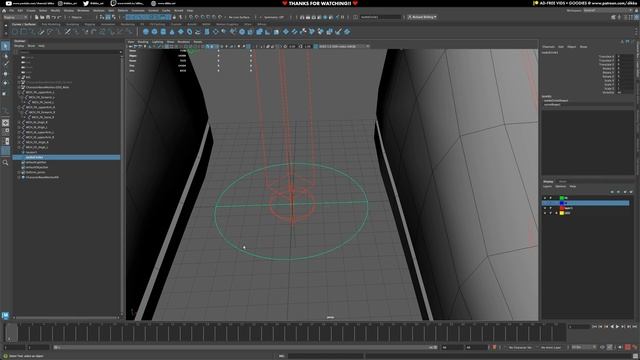Toggle visibility of the yellow layer
Screen dimensions: 640x360
click(x=545, y=213)
